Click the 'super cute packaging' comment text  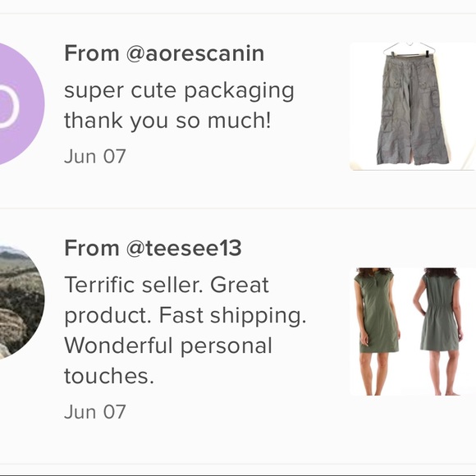click(x=179, y=91)
